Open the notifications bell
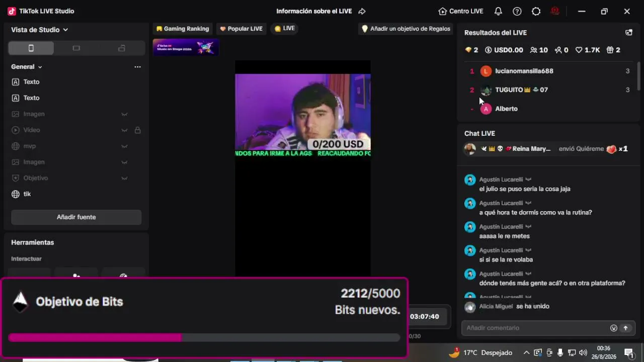The height and width of the screenshot is (362, 644). point(498,11)
